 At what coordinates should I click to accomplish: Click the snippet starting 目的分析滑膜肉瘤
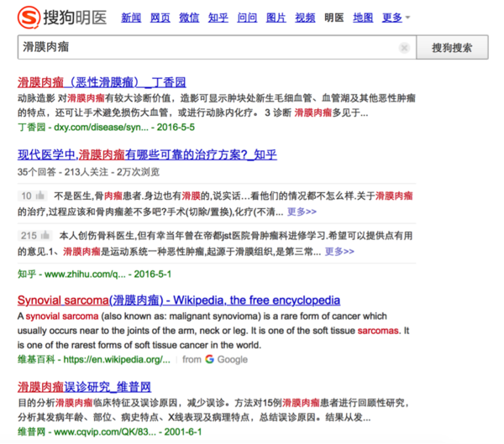coord(213,410)
